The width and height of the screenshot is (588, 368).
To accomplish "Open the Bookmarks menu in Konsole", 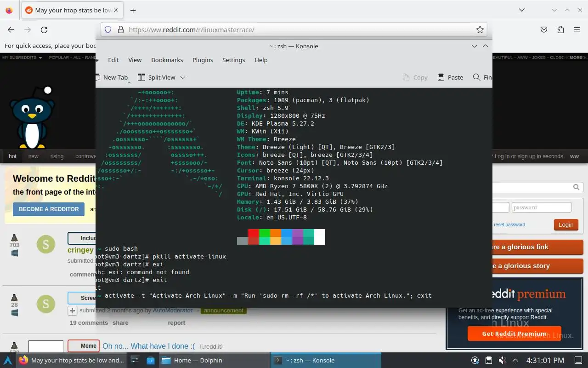I will [x=167, y=60].
